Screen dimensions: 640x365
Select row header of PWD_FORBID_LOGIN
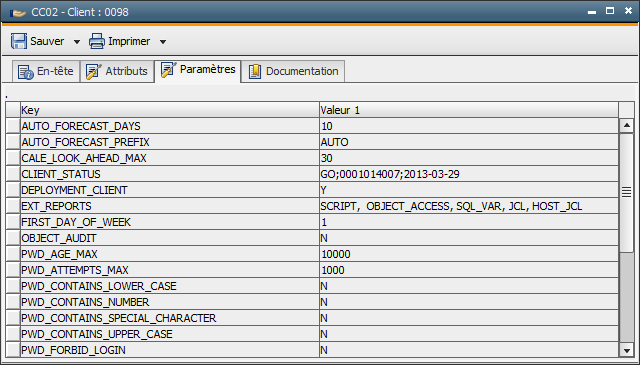[x=13, y=350]
